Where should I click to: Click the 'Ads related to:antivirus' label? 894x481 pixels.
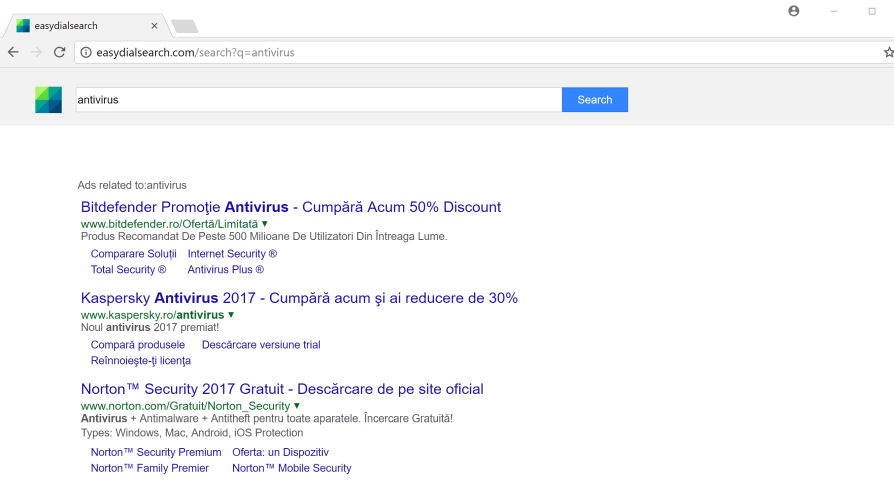[x=132, y=185]
